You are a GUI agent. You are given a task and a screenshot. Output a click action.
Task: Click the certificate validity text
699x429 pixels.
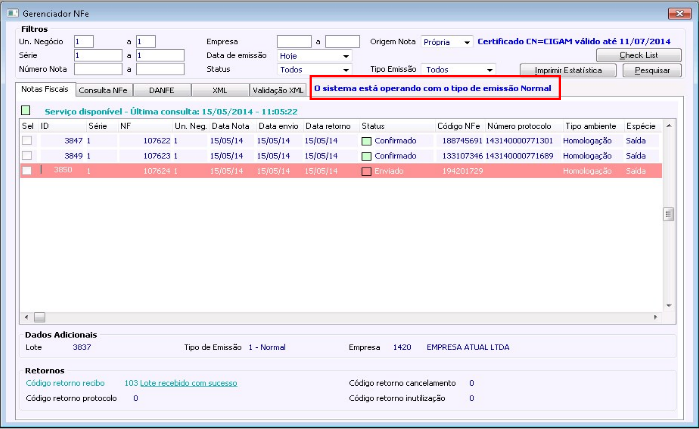[x=574, y=41]
